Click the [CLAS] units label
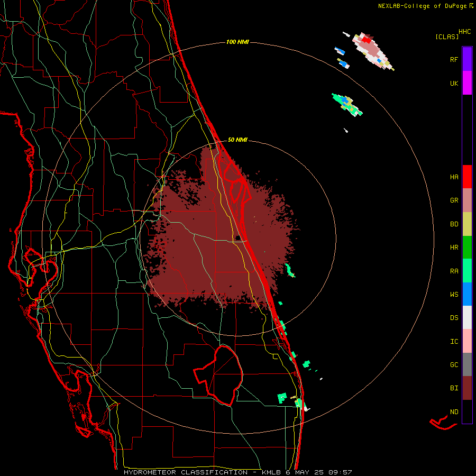Image resolution: width=476 pixels, height=476 pixels. pyautogui.click(x=447, y=37)
